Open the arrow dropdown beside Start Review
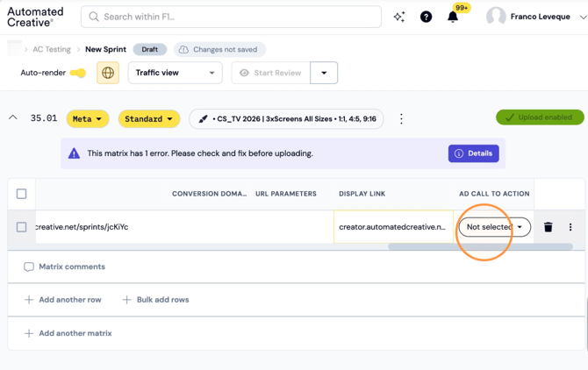This screenshot has width=588, height=370. [x=324, y=73]
